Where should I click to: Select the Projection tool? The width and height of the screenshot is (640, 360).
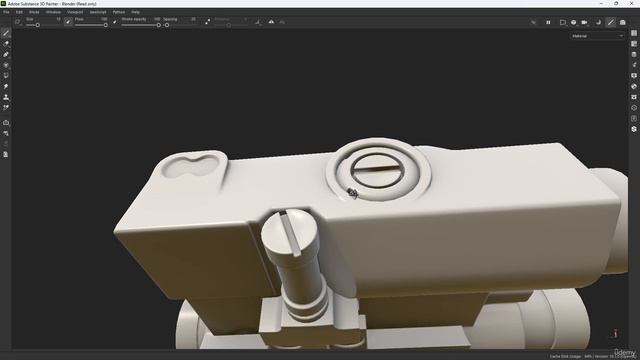(x=6, y=54)
